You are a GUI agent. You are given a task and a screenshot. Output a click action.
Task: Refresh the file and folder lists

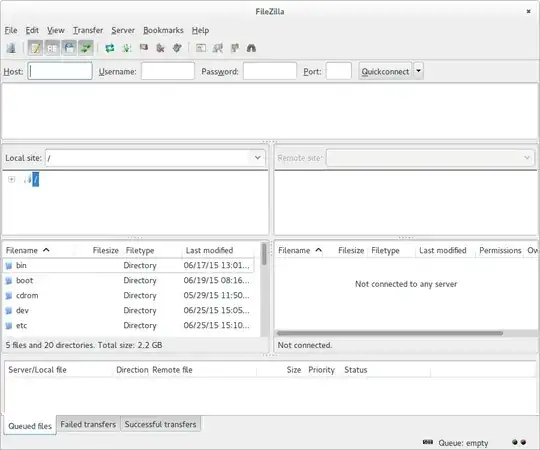coord(110,48)
